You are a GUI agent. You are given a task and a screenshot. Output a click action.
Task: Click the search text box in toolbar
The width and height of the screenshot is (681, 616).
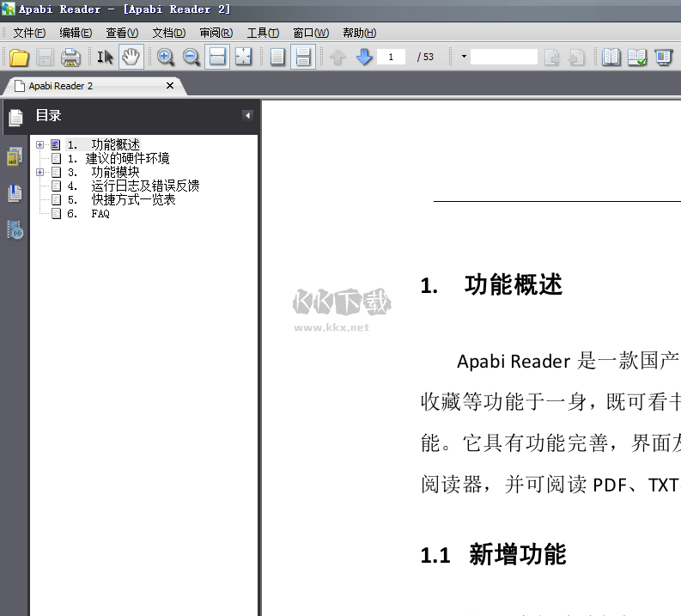pos(504,57)
